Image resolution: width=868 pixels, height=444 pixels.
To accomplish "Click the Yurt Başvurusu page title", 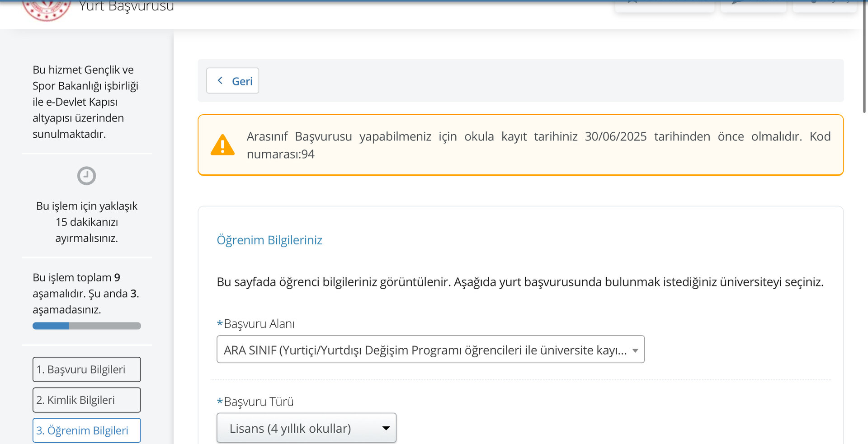I will tap(127, 6).
